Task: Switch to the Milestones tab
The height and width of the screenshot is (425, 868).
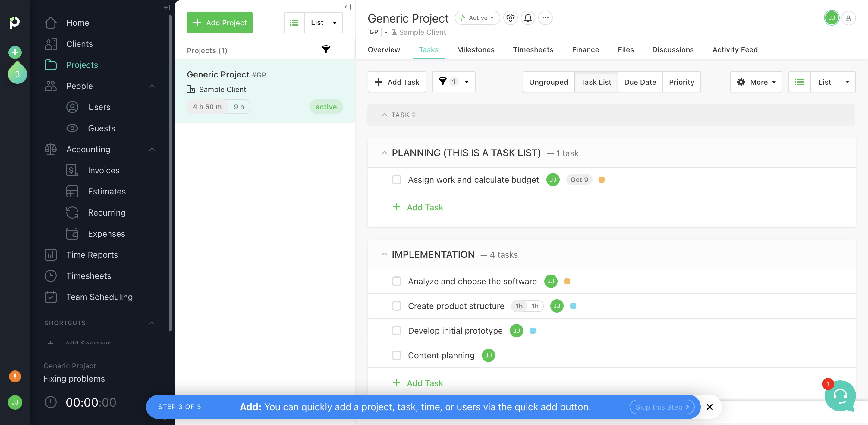Action: point(476,49)
